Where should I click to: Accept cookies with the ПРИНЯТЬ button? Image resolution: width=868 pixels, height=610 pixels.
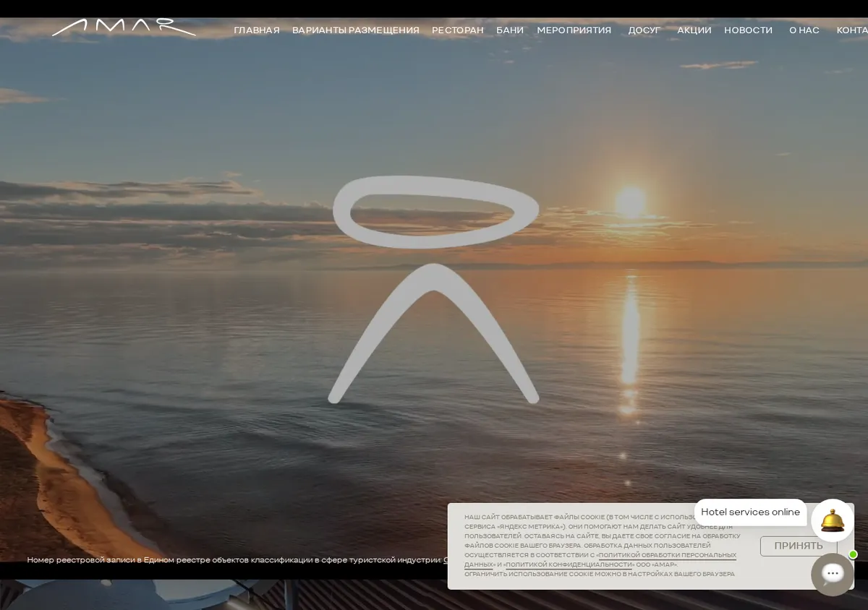[x=799, y=546]
